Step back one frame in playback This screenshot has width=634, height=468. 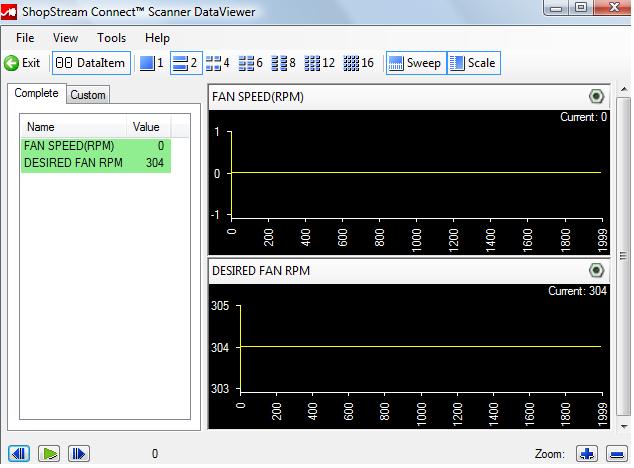pyautogui.click(x=19, y=454)
